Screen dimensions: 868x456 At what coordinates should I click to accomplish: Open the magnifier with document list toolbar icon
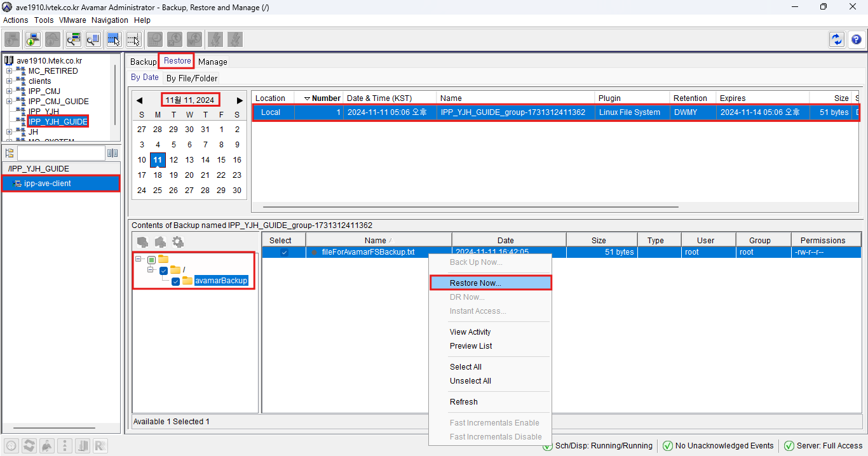[x=93, y=39]
